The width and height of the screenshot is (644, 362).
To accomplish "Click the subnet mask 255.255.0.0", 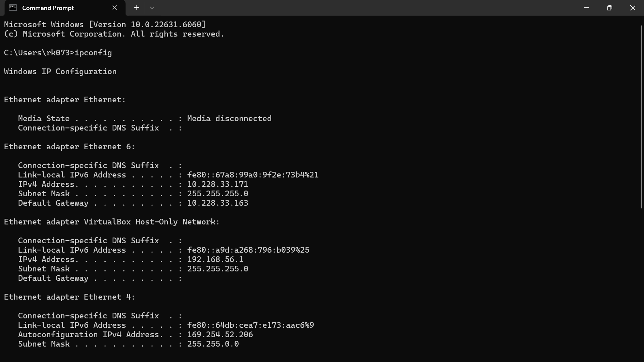I will [213, 344].
